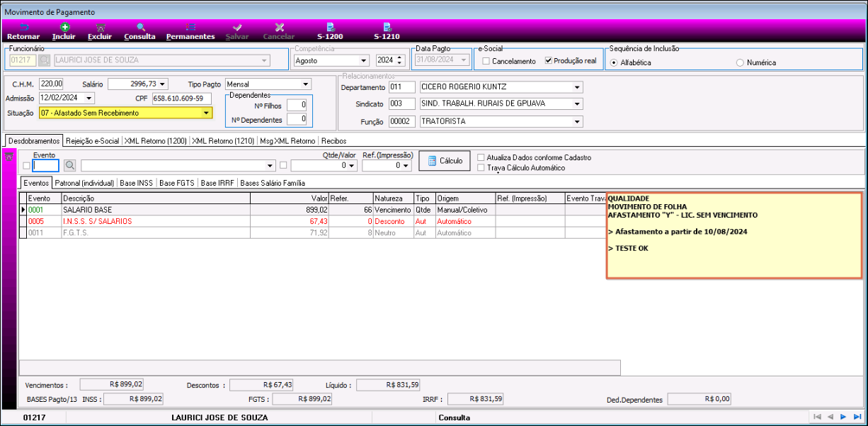Tick the Cancelamento checkbox
The image size is (868, 426).
(486, 61)
